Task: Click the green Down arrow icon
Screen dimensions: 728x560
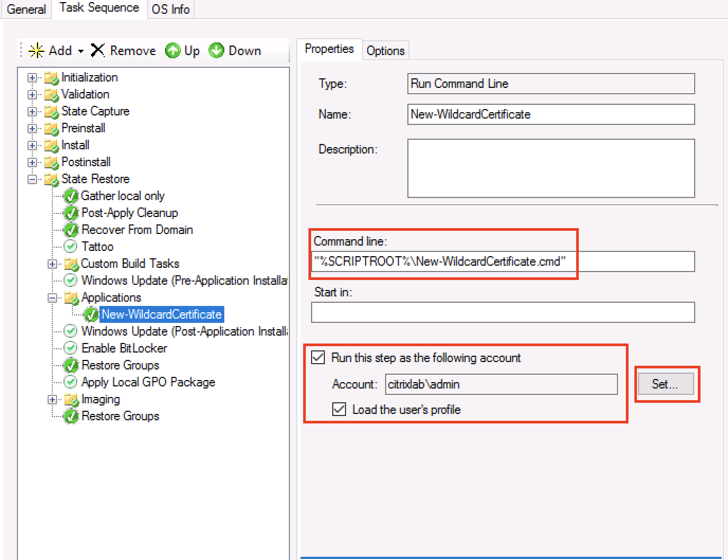Action: (x=216, y=51)
